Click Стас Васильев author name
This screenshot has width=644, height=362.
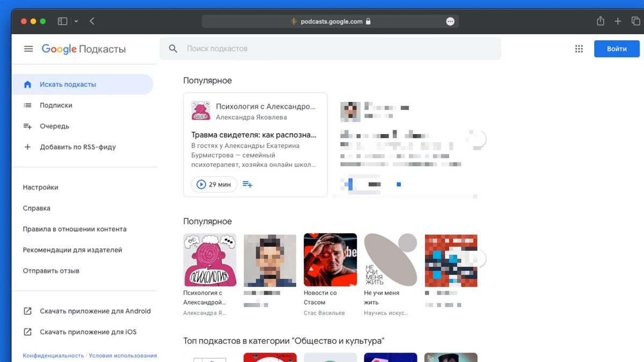[324, 313]
